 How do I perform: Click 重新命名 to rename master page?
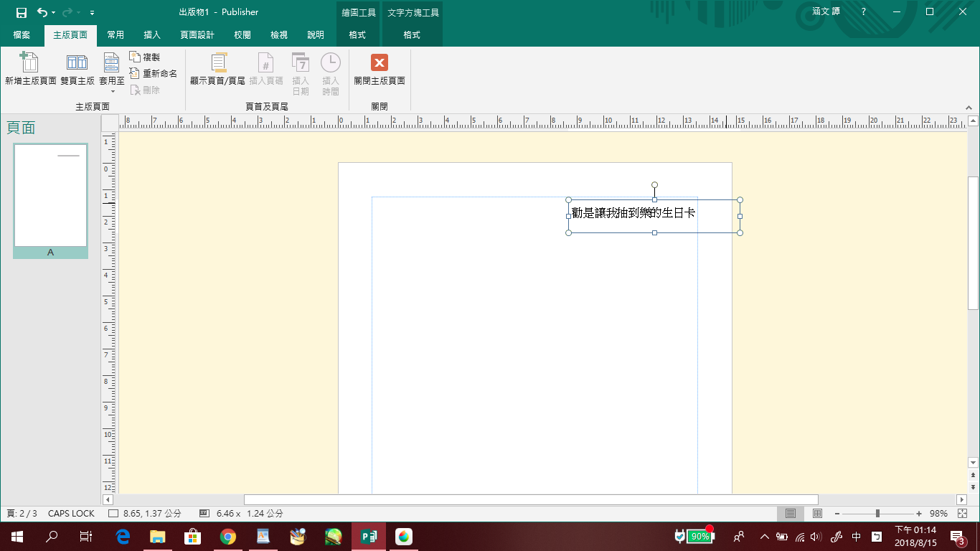[153, 73]
